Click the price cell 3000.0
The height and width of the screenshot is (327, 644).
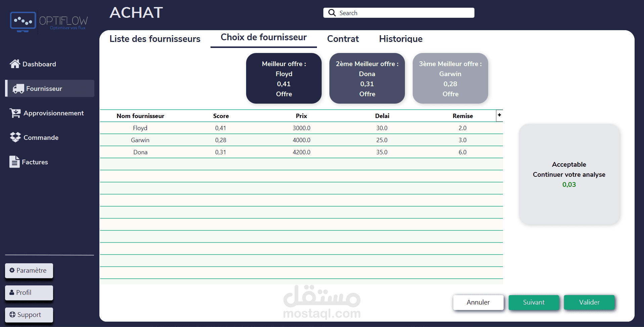(x=302, y=128)
